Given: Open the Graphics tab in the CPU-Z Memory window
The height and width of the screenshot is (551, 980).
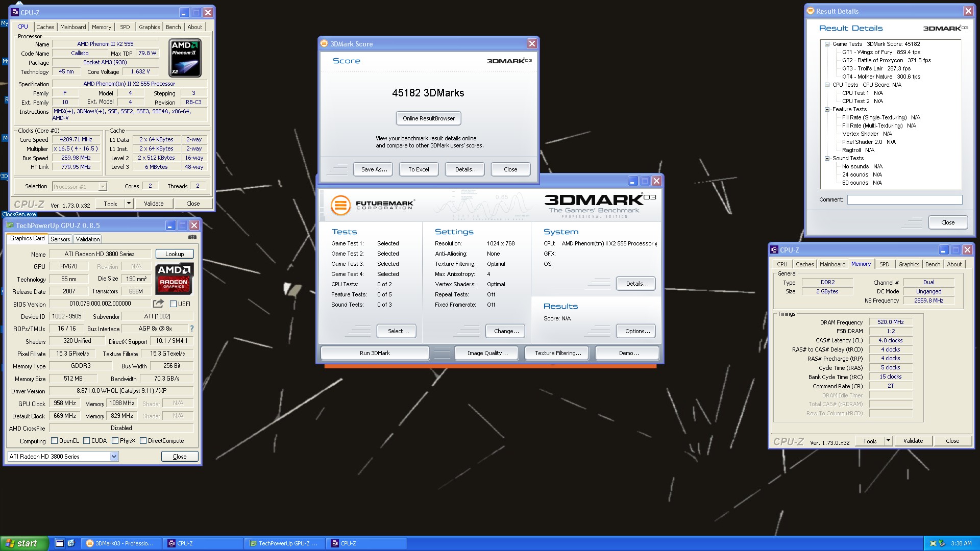Looking at the screenshot, I should point(909,264).
